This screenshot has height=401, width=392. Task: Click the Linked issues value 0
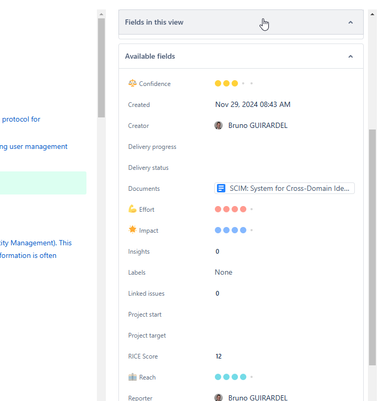point(217,293)
